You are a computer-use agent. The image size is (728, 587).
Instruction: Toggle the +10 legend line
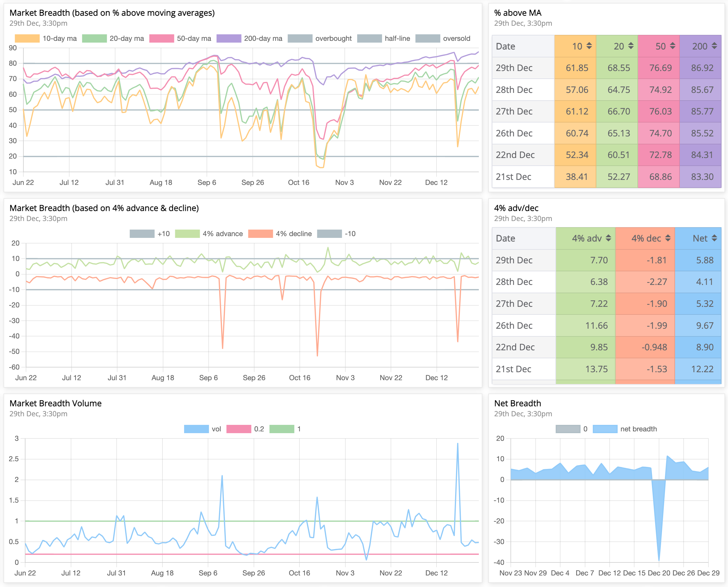(150, 234)
